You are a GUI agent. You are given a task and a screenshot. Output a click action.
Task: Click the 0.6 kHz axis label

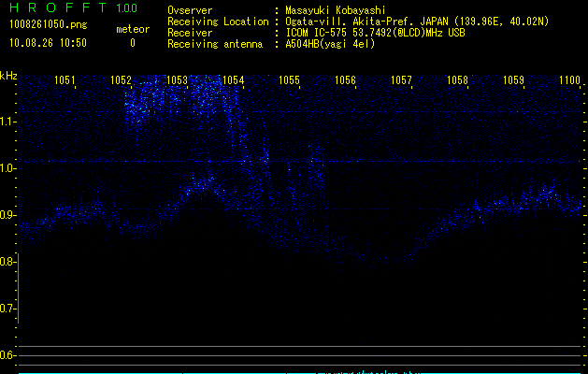(6, 355)
